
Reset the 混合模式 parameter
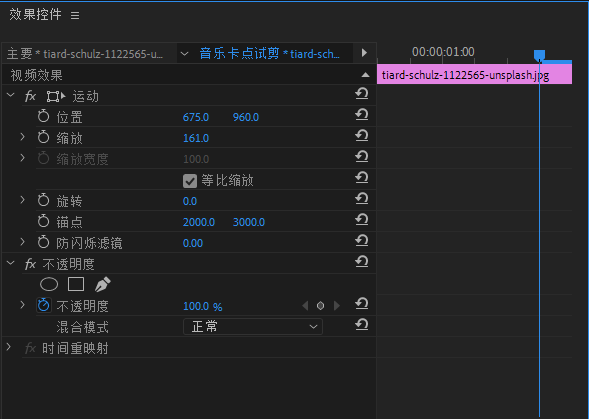click(x=361, y=325)
